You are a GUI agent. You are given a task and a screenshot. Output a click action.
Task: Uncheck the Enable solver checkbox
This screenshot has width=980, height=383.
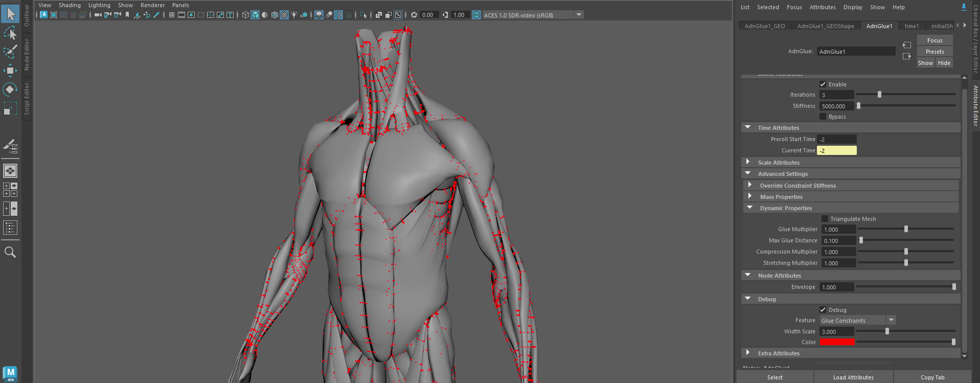[823, 84]
